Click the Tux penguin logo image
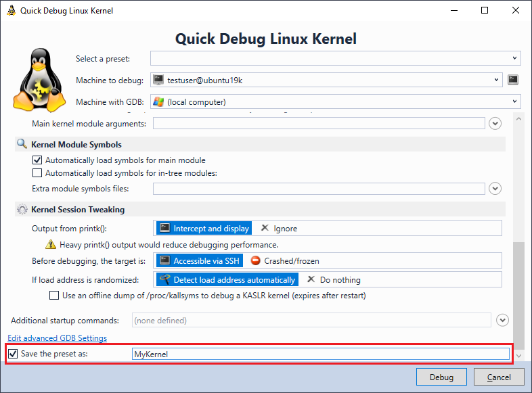 coord(39,80)
